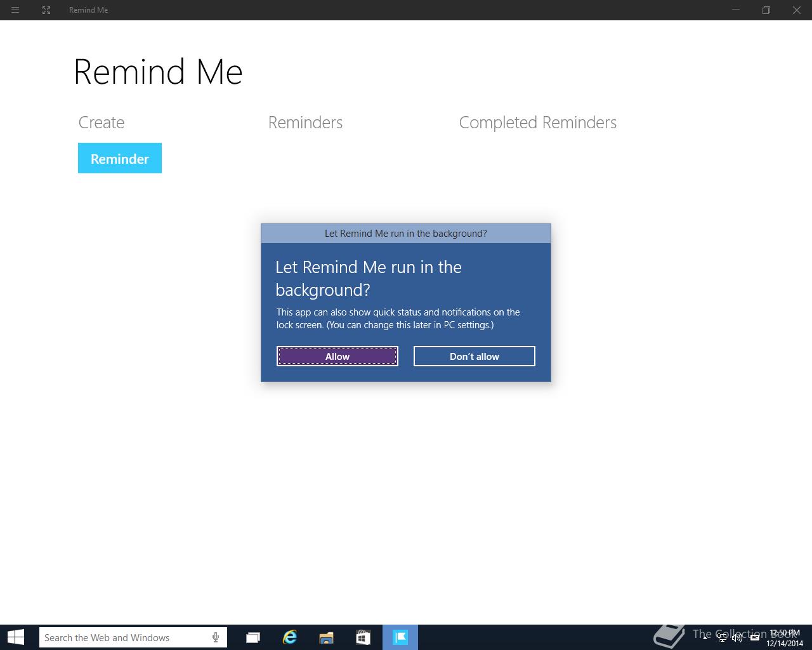Show hidden system tray icons

pos(705,638)
